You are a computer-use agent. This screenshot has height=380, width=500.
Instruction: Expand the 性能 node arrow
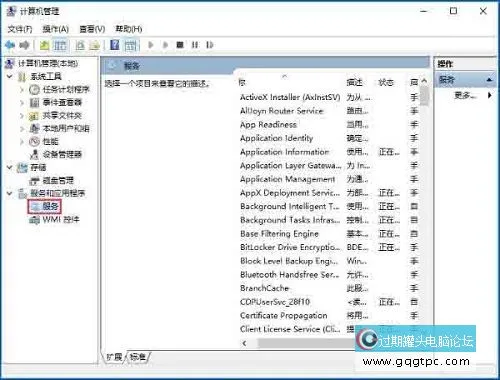pos(22,141)
